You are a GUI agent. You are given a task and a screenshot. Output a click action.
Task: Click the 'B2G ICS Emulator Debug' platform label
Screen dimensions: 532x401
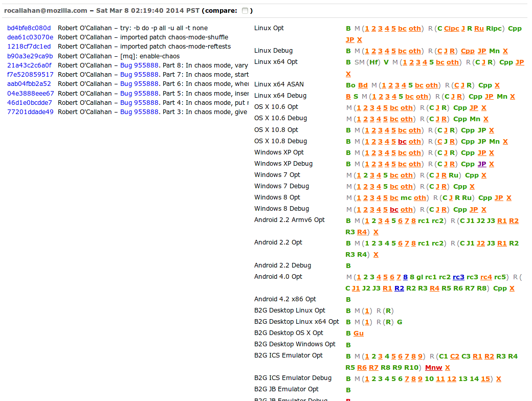point(293,378)
